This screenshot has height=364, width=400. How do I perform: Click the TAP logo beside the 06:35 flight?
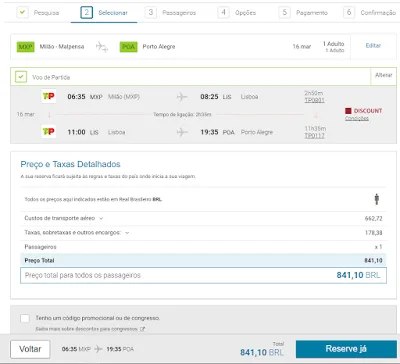tap(48, 96)
